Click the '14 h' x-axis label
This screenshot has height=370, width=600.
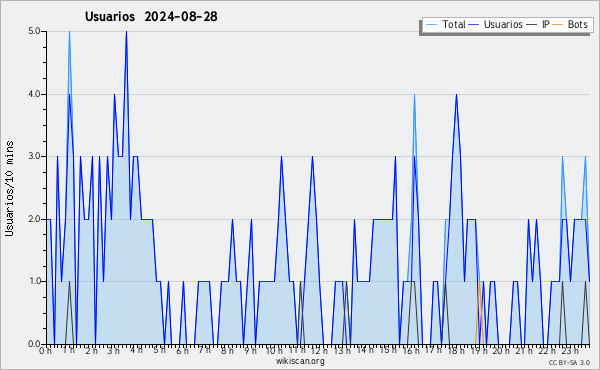[365, 350]
